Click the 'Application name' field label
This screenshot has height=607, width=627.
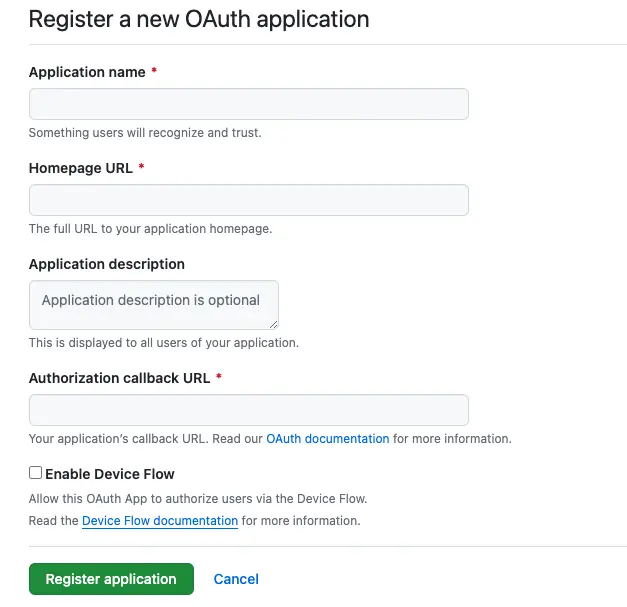tap(87, 72)
